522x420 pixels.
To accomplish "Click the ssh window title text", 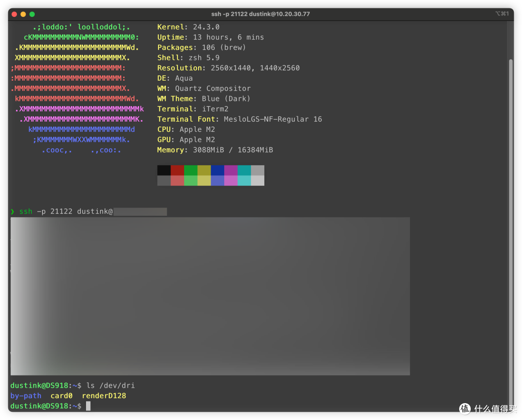I will tap(261, 14).
